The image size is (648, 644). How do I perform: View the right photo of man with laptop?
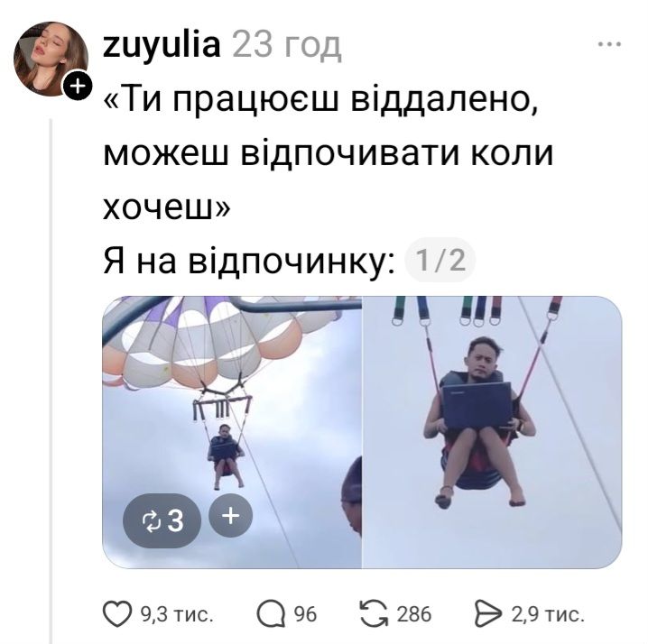[492, 432]
